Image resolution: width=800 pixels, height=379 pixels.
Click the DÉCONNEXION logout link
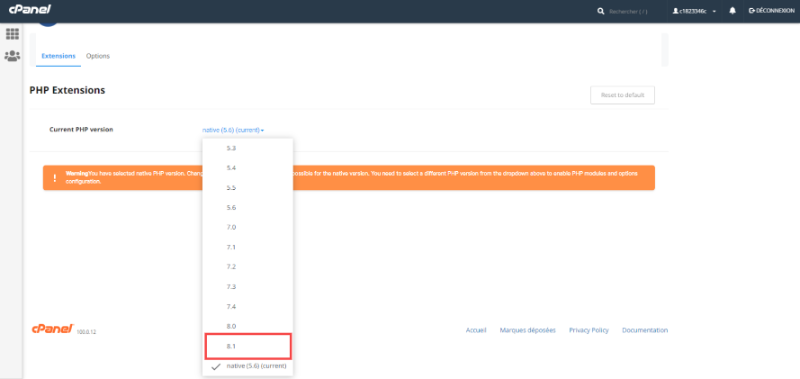pyautogui.click(x=771, y=11)
